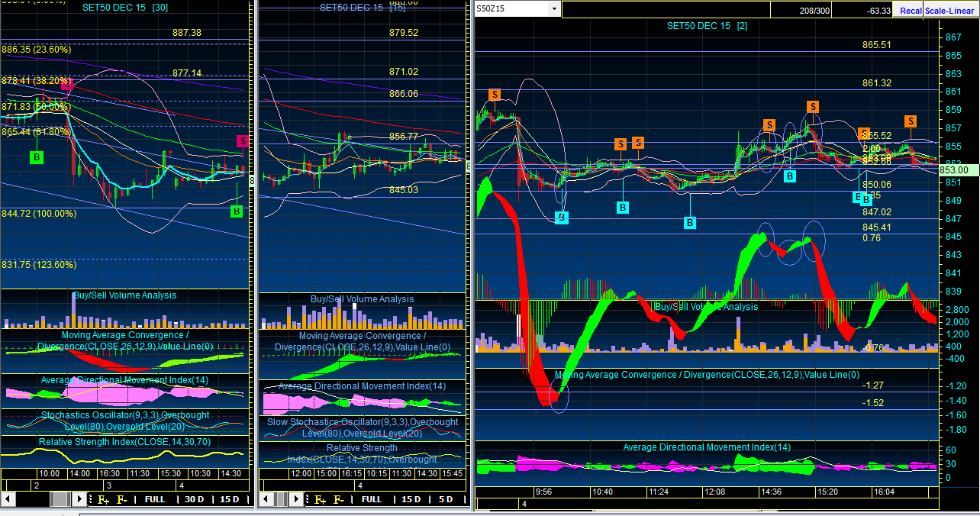Click the 9:56 time label
Viewport: 980px width, 516px height.
click(x=545, y=492)
